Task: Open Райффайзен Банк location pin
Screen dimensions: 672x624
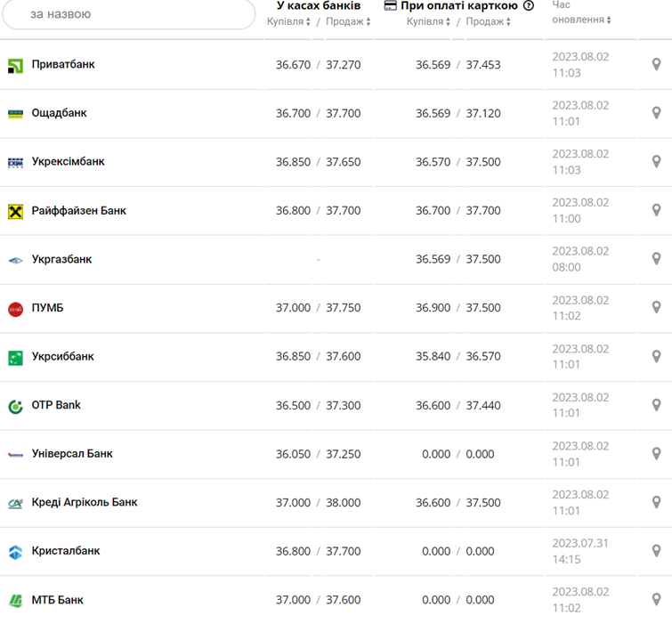Action: 657,210
